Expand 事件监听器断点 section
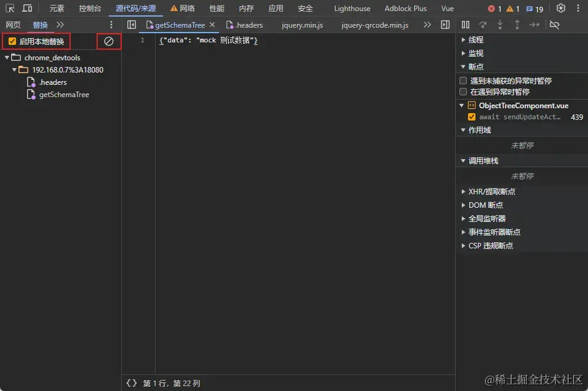The image size is (588, 391). coord(463,232)
